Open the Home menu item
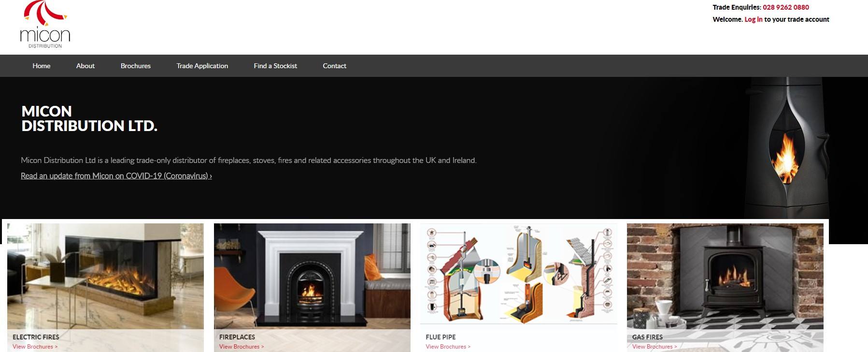The height and width of the screenshot is (352, 868). [42, 66]
